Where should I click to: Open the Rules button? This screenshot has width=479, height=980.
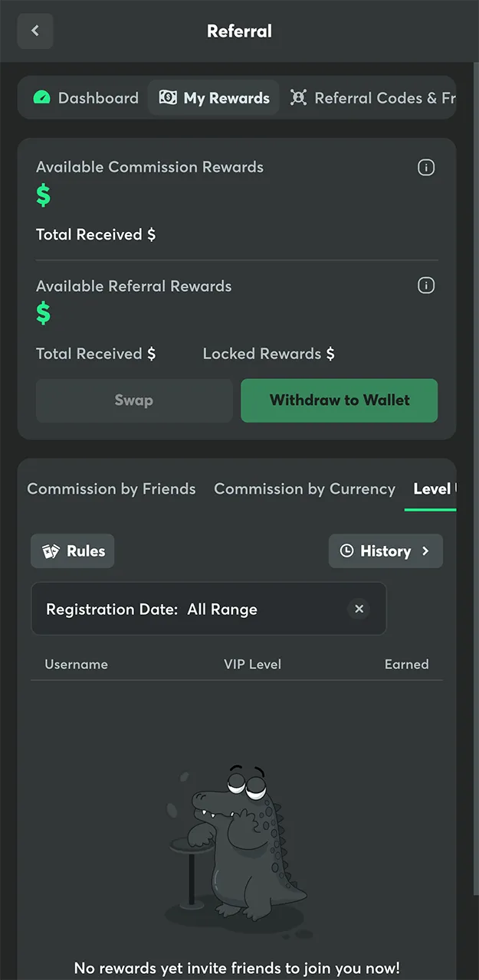pos(73,551)
